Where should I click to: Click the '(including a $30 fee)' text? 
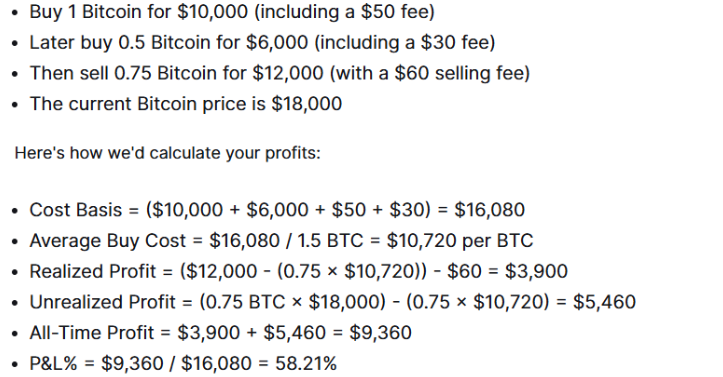(x=404, y=42)
